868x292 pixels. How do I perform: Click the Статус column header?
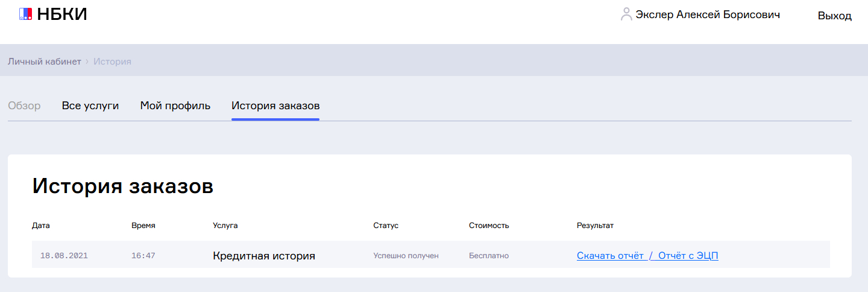(386, 226)
